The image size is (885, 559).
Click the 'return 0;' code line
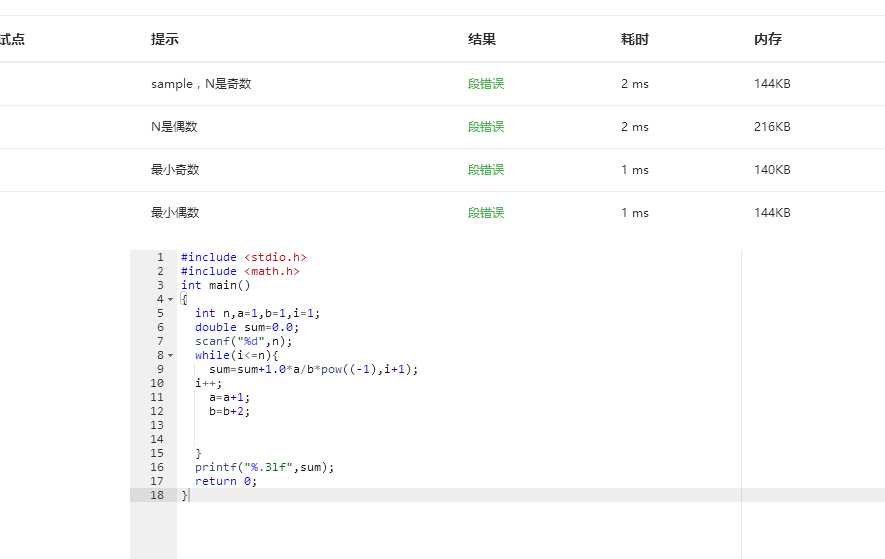[x=226, y=481]
